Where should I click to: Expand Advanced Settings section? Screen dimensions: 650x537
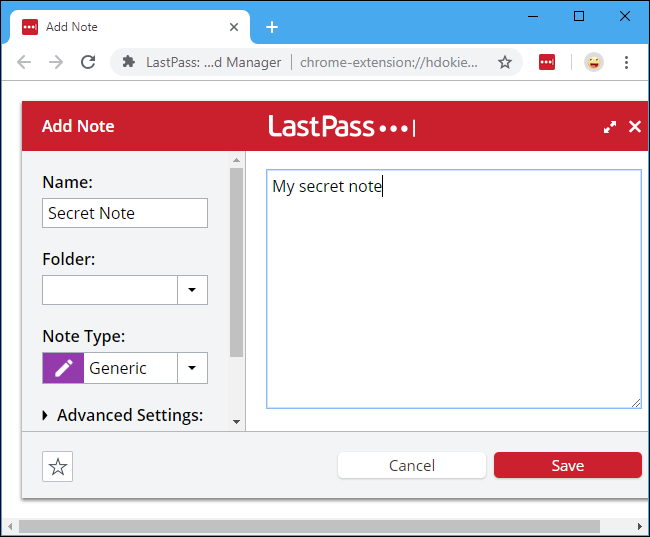pyautogui.click(x=123, y=415)
